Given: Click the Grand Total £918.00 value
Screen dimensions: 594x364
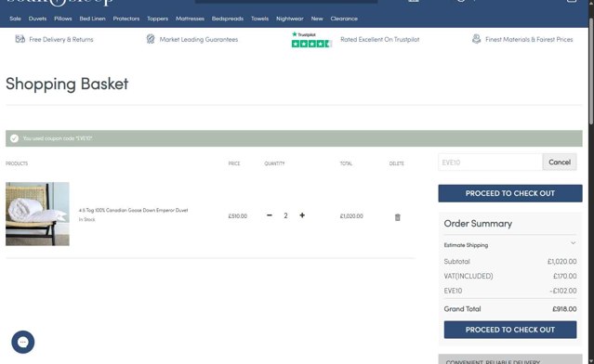Looking at the screenshot, I should 564,309.
